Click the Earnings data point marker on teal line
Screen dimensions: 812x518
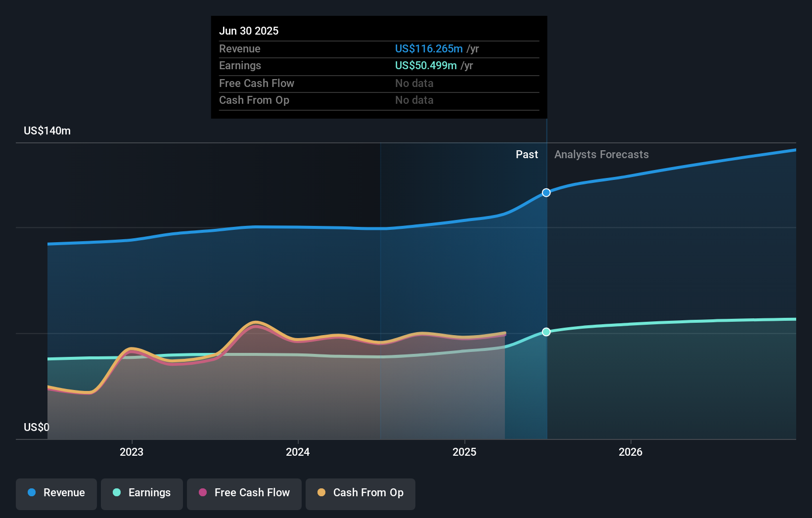tap(546, 332)
